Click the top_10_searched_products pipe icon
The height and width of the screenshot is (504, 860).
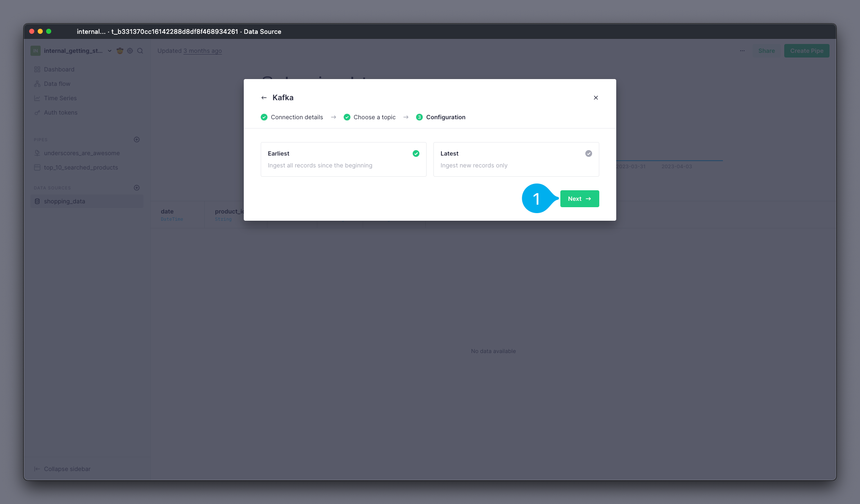(x=37, y=167)
